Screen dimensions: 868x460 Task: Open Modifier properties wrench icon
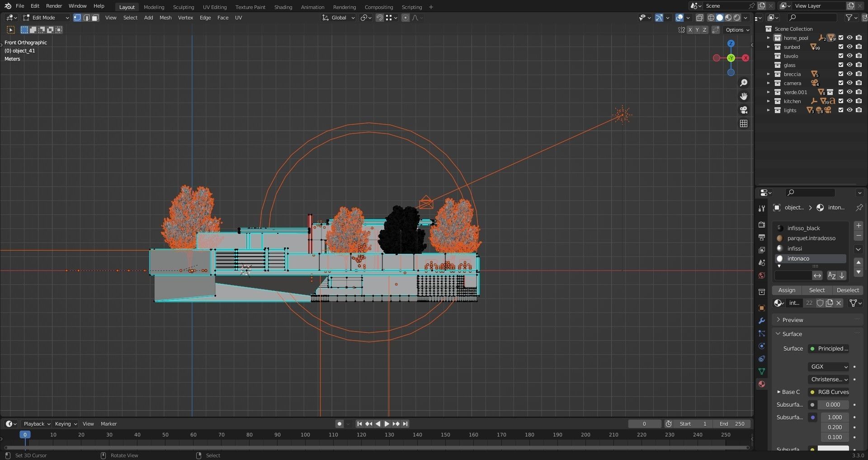(762, 321)
